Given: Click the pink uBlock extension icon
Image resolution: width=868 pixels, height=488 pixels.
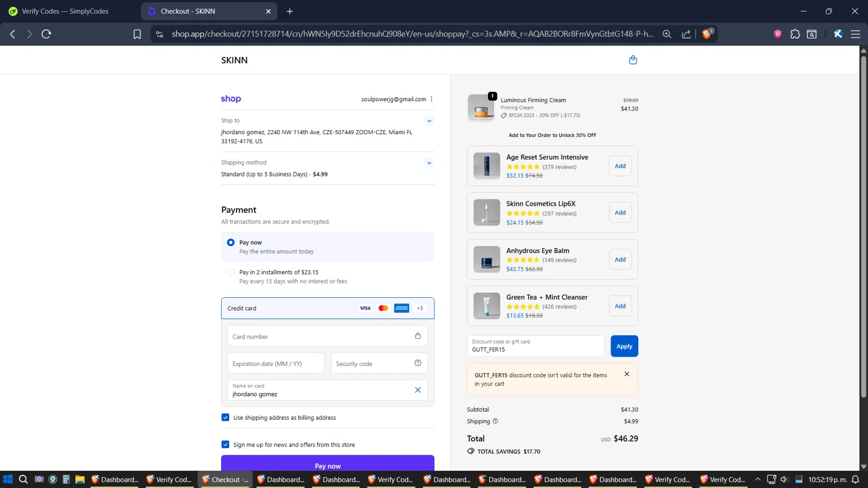Looking at the screenshot, I should (778, 34).
